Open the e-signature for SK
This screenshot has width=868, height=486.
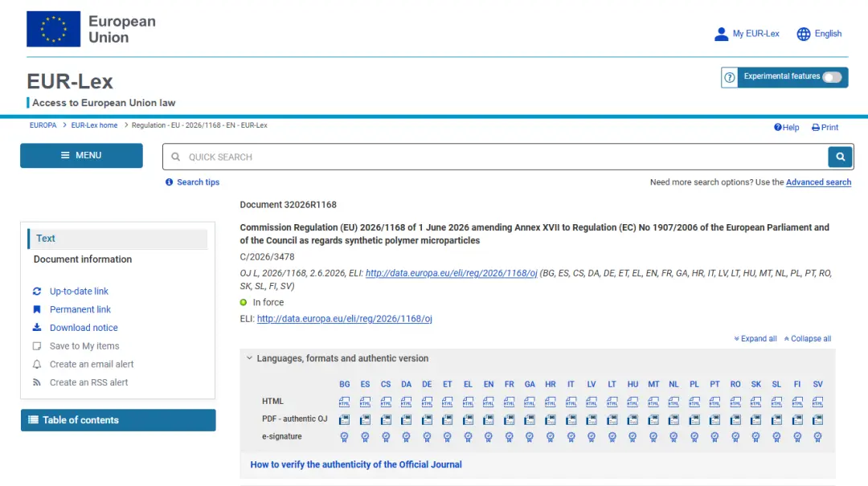click(x=756, y=437)
